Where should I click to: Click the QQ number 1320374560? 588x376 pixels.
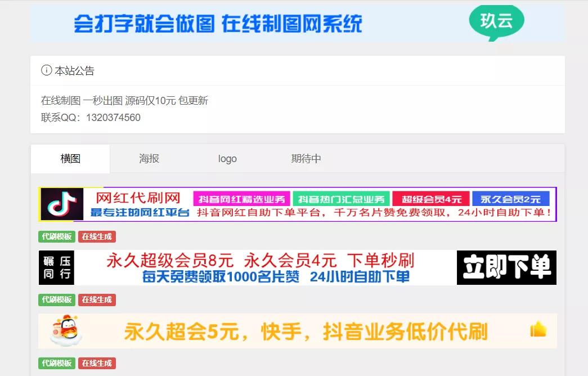[x=113, y=118]
